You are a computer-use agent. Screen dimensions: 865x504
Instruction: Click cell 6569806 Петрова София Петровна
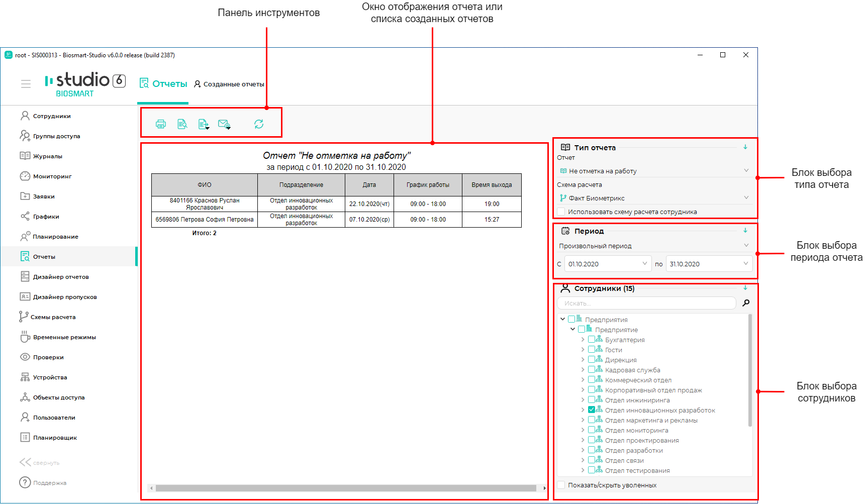coord(205,220)
